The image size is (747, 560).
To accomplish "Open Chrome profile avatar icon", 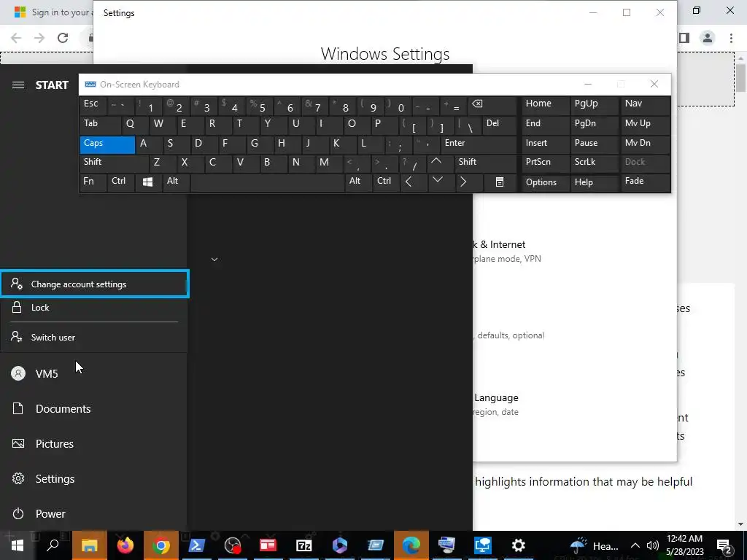I will [708, 38].
